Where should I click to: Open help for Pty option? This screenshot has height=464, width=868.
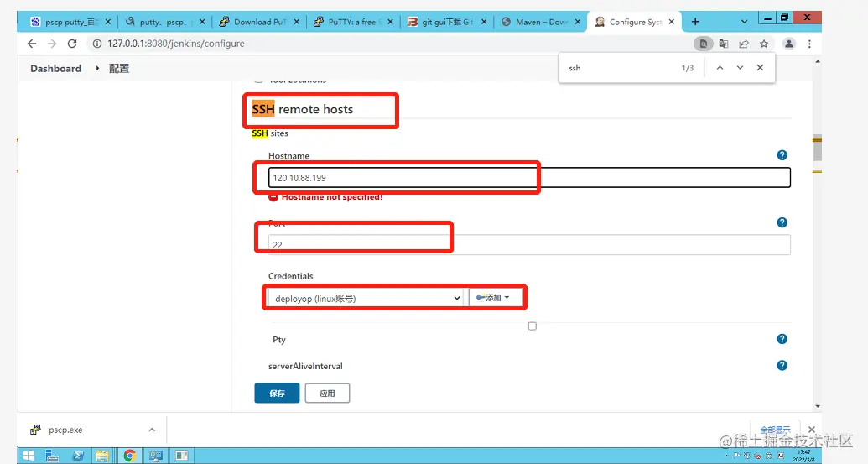tap(782, 339)
